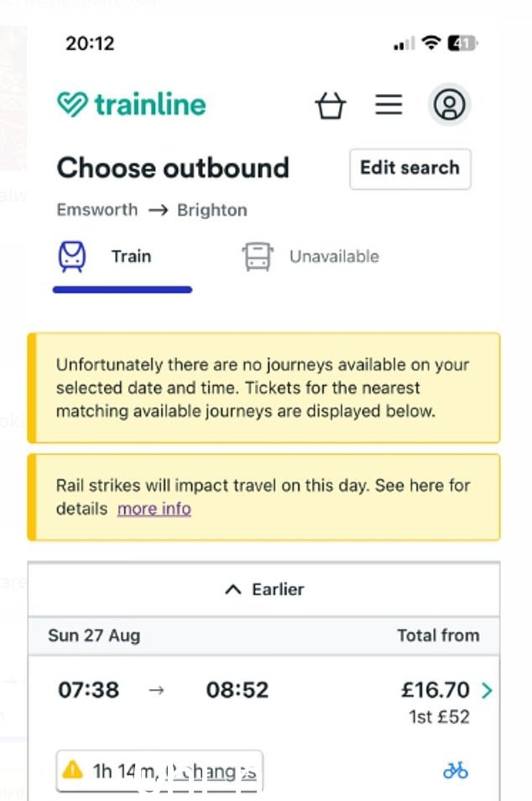The width and height of the screenshot is (532, 801).
Task: Tap the Emsworth to Brighton route text
Action: pos(152,210)
